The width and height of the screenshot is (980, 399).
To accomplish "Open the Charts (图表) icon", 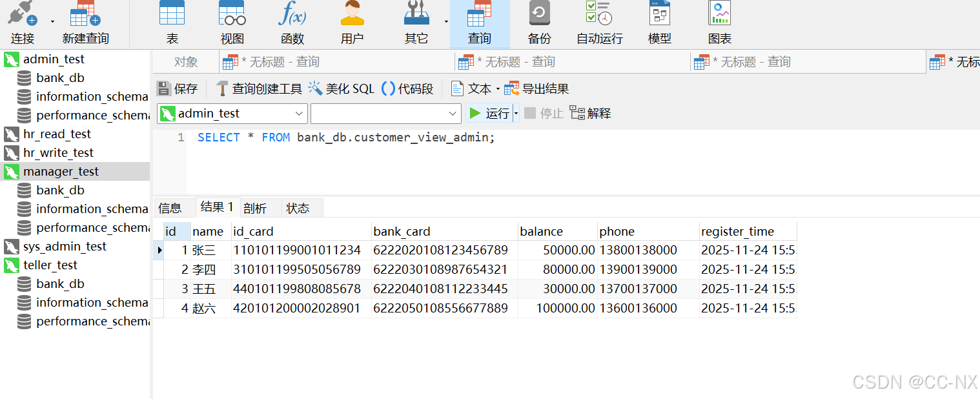I will [x=719, y=13].
